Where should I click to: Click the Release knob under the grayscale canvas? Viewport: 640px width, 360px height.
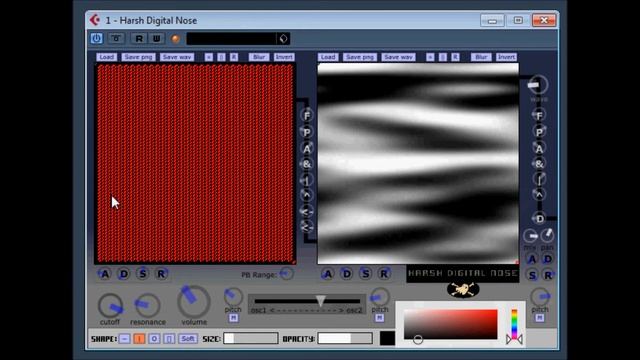[x=384, y=274]
